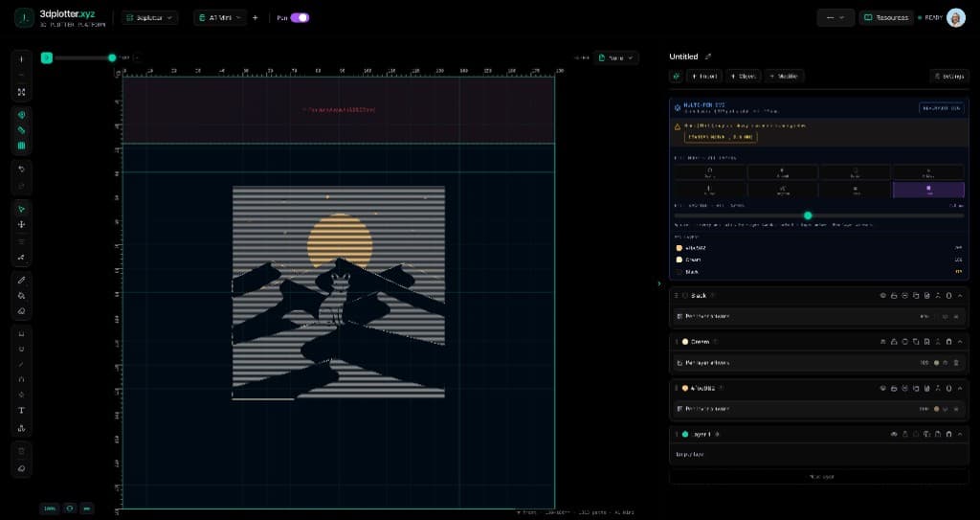Collapse Layer 1 with its chevron
This screenshot has height=520, width=980.
click(x=960, y=434)
